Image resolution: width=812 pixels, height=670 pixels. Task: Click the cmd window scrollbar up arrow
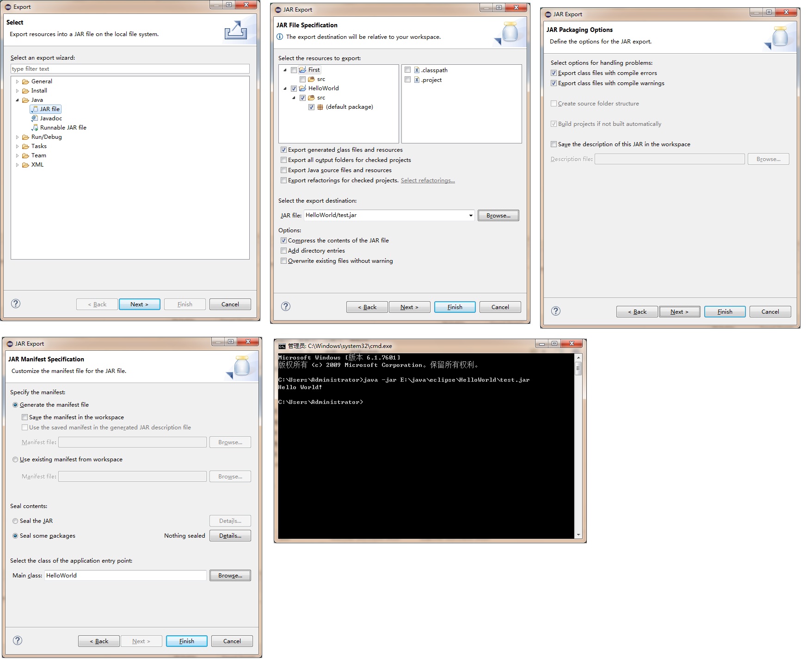point(578,358)
